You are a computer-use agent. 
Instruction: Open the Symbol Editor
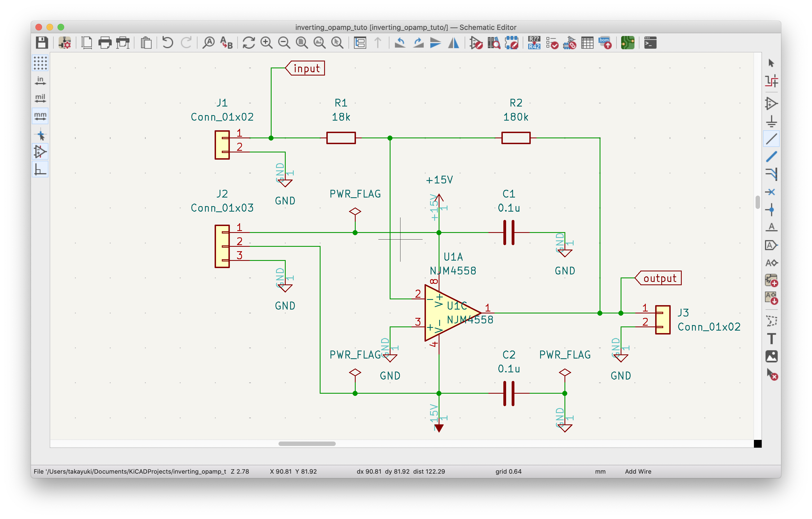[476, 43]
